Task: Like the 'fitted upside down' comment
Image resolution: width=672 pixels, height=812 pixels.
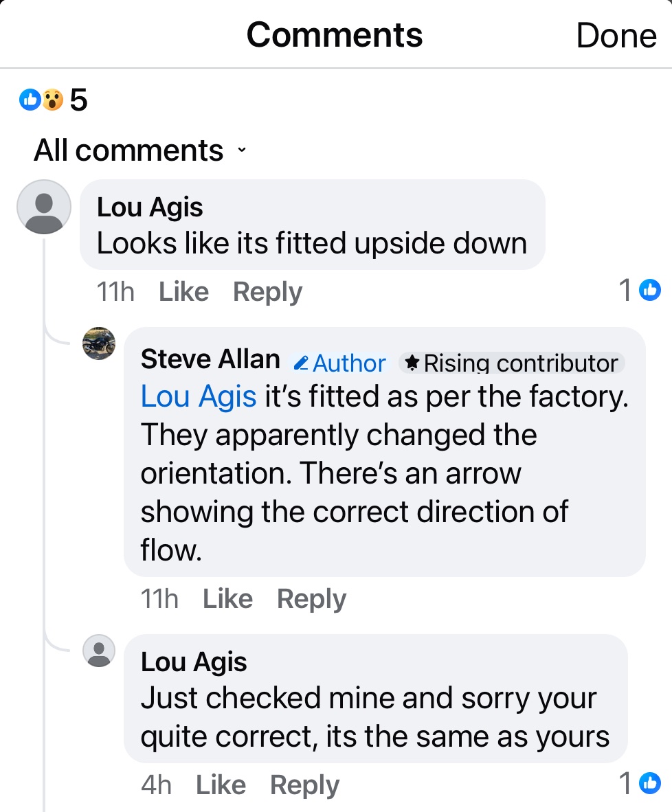Action: (183, 292)
